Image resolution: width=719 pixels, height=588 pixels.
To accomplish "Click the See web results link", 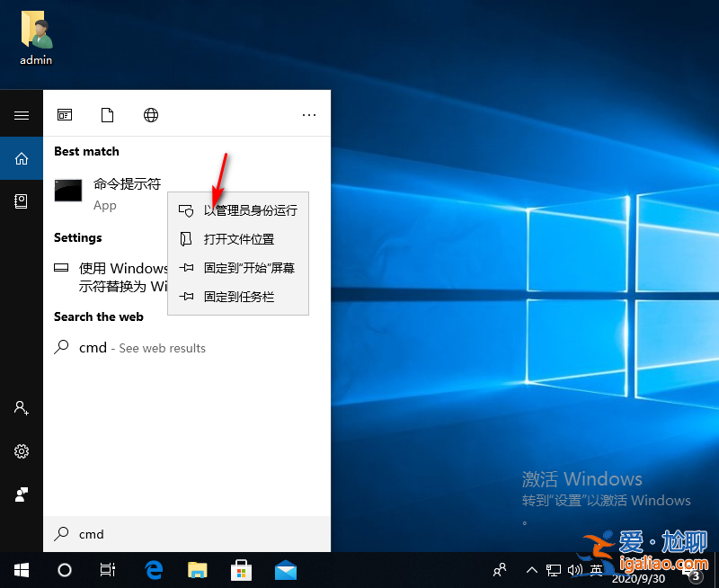I will [162, 348].
